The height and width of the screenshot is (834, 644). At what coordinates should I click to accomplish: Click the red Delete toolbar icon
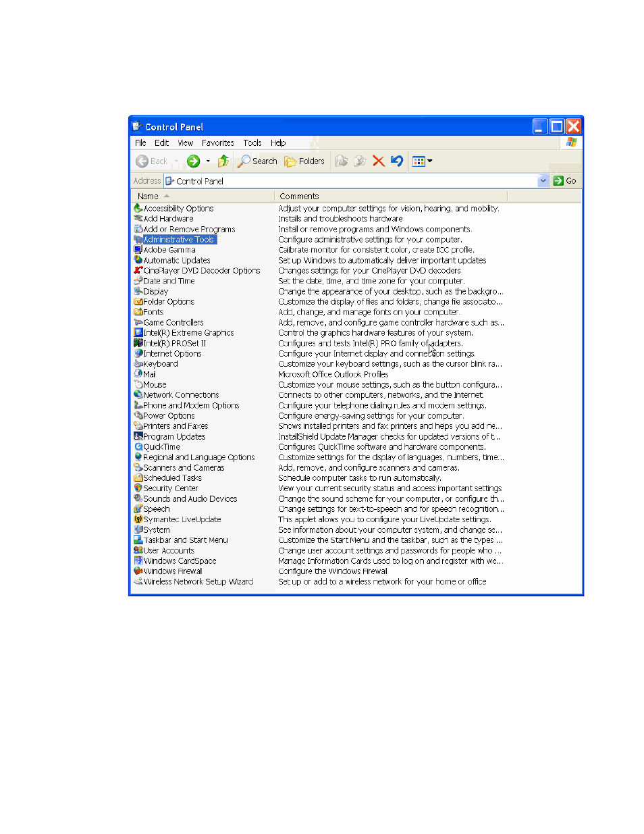[x=379, y=161]
